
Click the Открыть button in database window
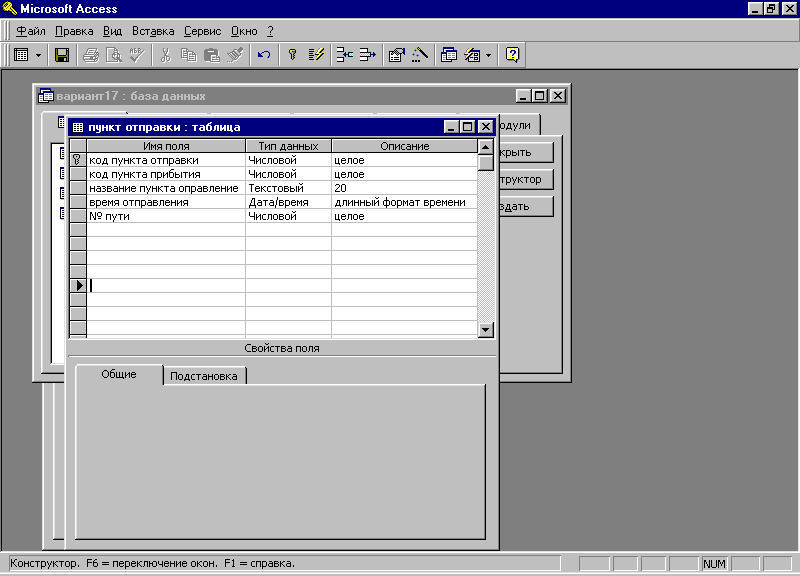[526, 152]
